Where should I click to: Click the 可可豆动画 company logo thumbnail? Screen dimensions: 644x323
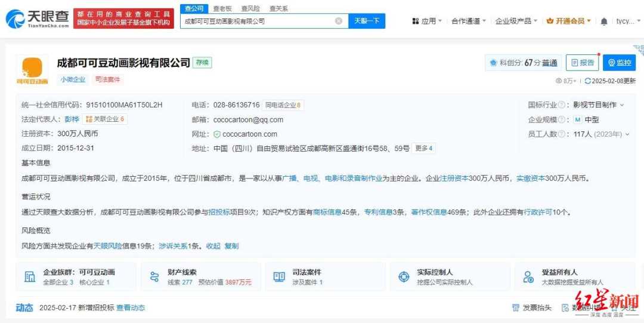click(x=32, y=70)
